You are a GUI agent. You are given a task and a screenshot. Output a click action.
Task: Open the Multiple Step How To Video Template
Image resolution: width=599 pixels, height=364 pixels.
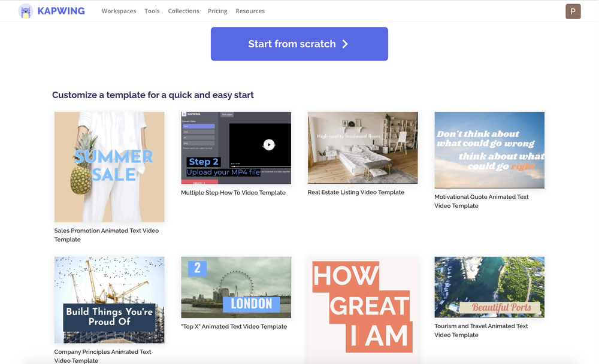click(236, 147)
